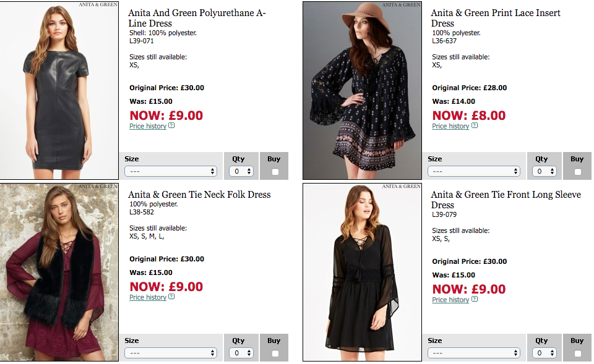594x364 pixels.
Task: Click help icon beside Print Lace Insert price history
Action: click(475, 125)
